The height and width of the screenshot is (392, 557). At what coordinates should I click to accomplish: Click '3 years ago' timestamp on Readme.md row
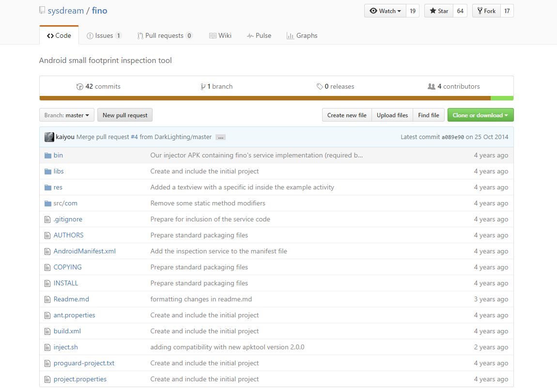pos(491,299)
